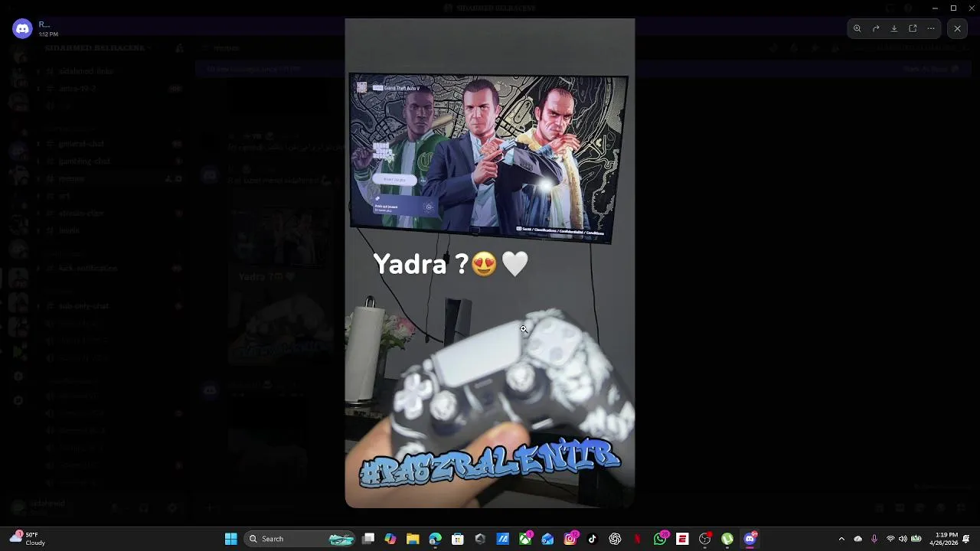This screenshot has height=551, width=980.
Task: Open the Xbox app from the taskbar
Action: (x=525, y=539)
